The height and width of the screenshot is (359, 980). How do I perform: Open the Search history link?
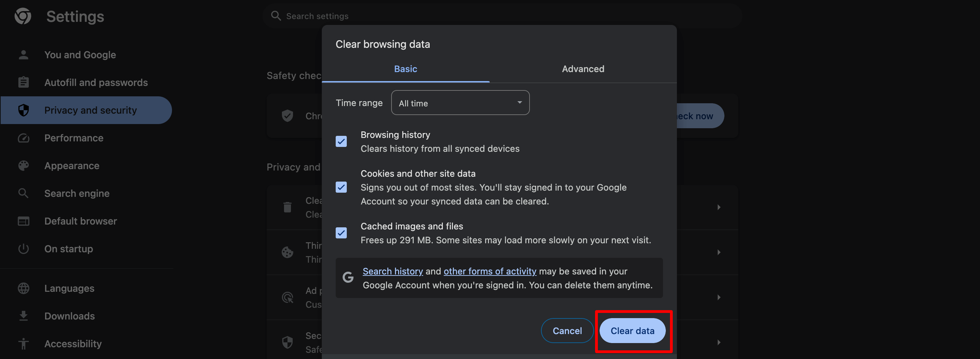point(393,271)
